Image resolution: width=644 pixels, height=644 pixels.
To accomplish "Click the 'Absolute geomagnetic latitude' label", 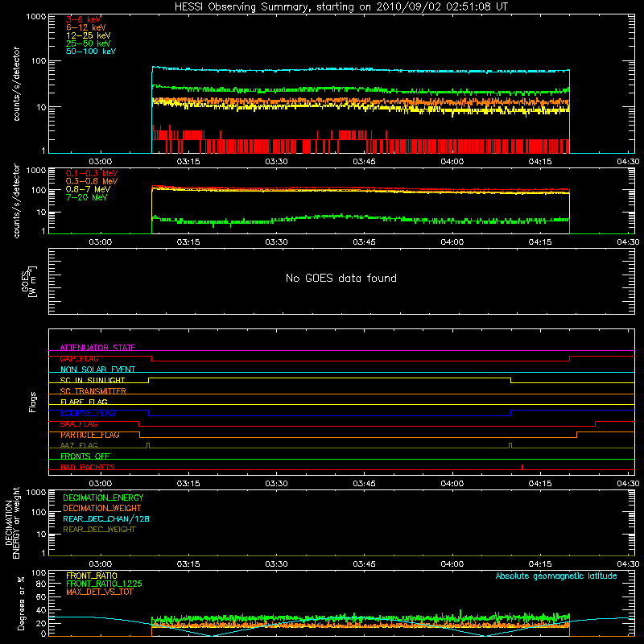I will point(556,576).
